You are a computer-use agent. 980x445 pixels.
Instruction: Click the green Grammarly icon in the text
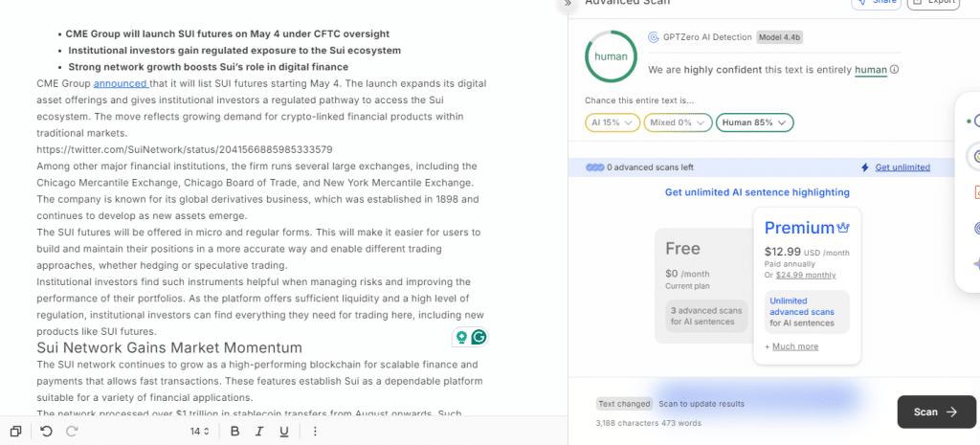pyautogui.click(x=479, y=337)
